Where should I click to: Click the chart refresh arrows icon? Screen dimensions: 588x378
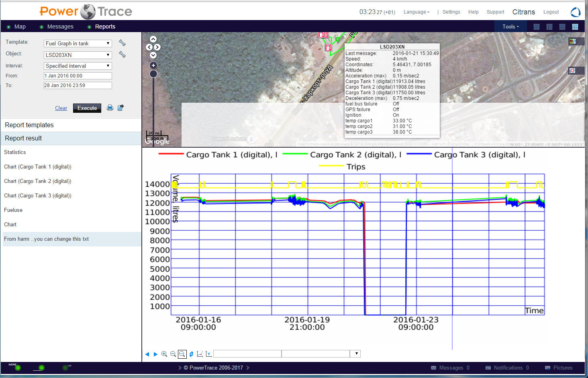point(191,354)
